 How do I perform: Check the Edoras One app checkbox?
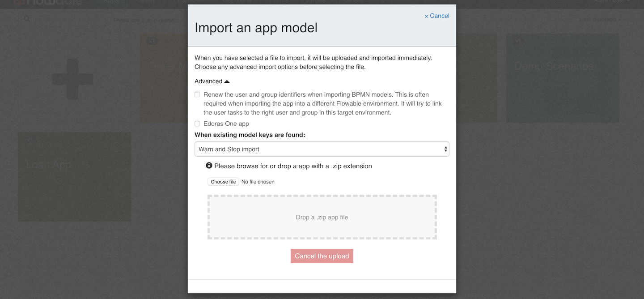[197, 124]
